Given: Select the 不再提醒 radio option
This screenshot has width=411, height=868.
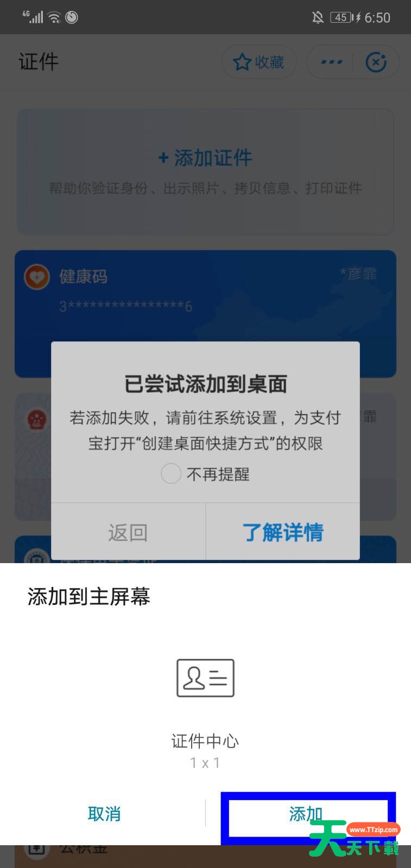Looking at the screenshot, I should pyautogui.click(x=171, y=474).
